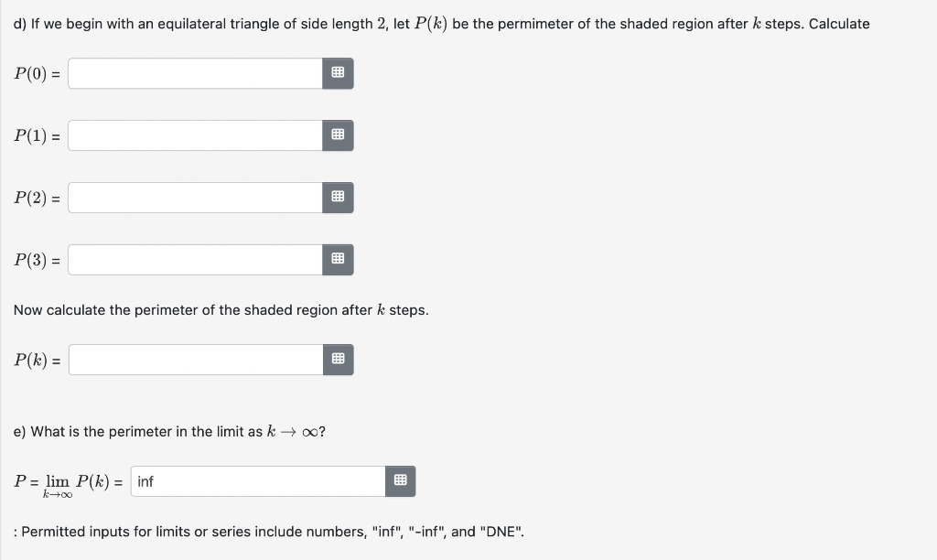Click the P(0) equals label
Screen dimensions: 937x560
(x=36, y=73)
